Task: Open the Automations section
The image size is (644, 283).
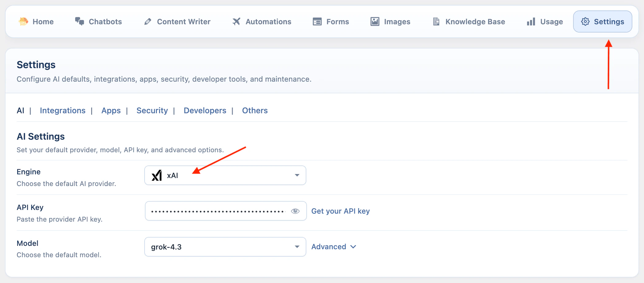Action: (x=262, y=21)
